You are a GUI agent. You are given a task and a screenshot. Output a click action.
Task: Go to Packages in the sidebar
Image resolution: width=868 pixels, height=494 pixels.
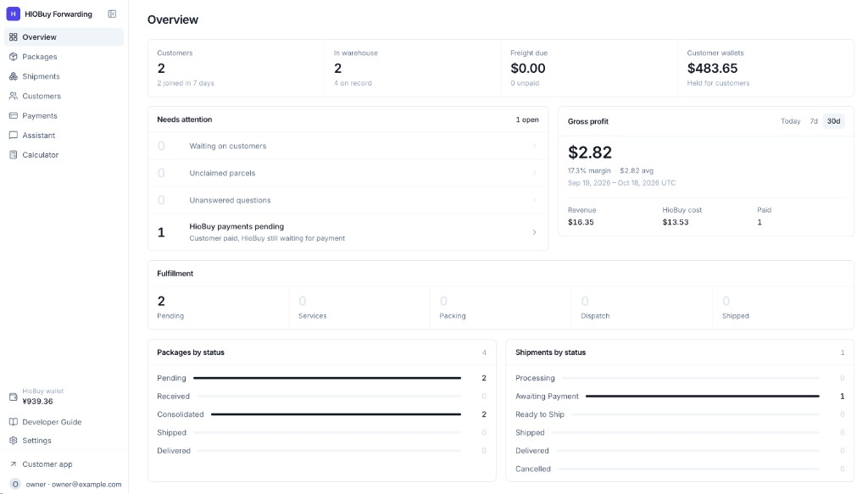coord(64,57)
